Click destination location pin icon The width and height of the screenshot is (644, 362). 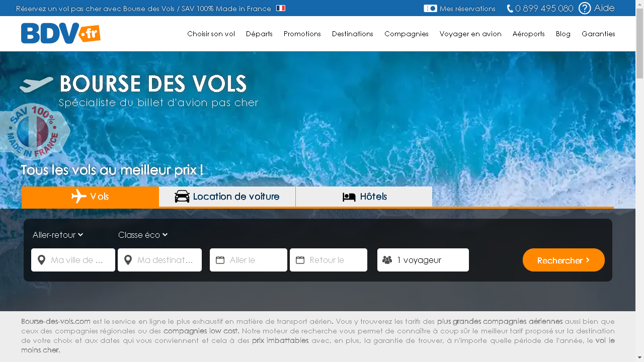(x=128, y=260)
